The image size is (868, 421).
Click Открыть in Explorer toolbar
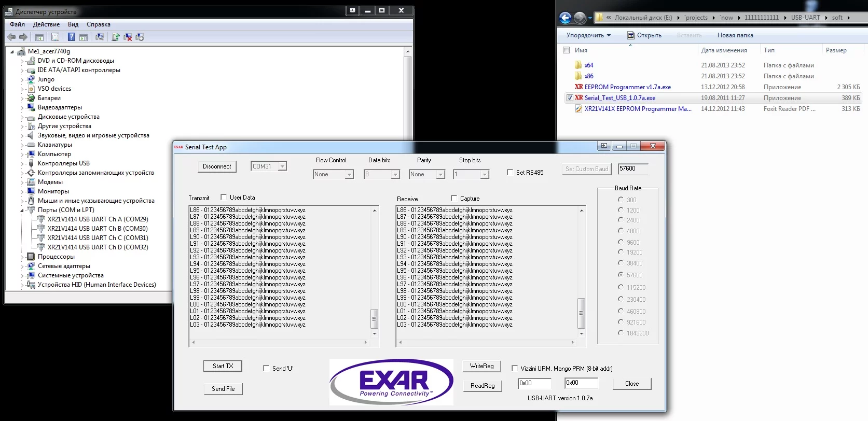coord(644,35)
